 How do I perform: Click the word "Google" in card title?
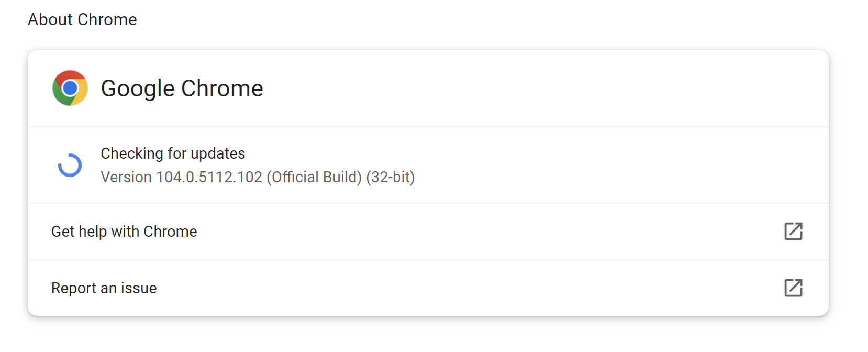click(138, 89)
